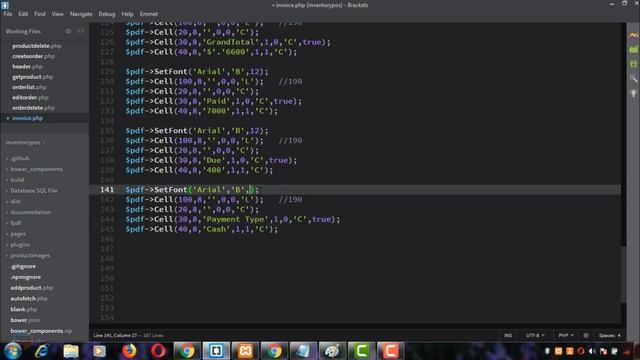Open the File menu
The height and width of the screenshot is (360, 640).
(x=8, y=14)
